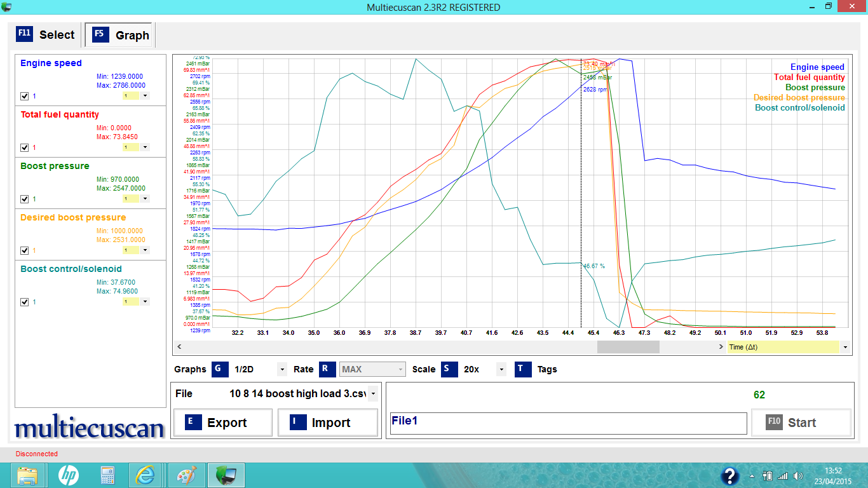Click the Start button
Screen dimensions: 868x488
(x=801, y=423)
